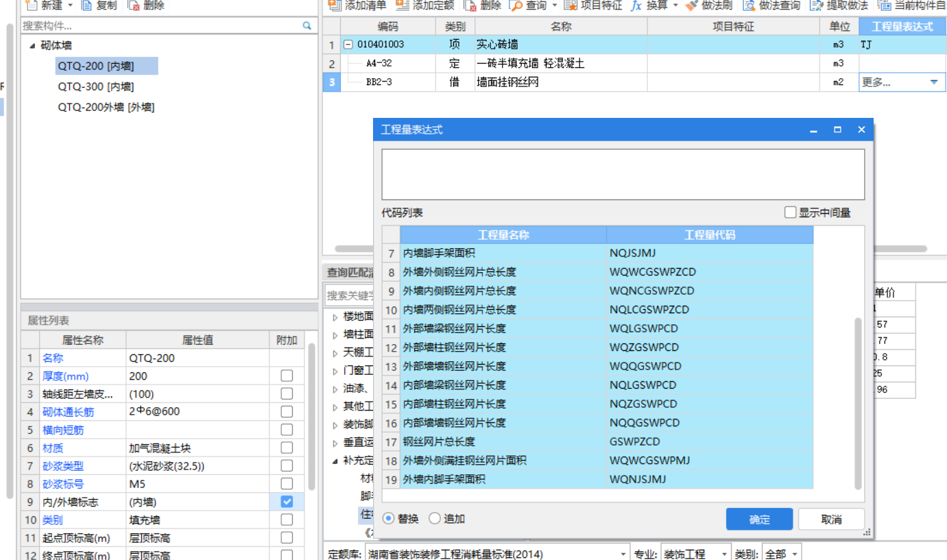Viewport: 947px width, 560px height.
Task: Switch to the 查询匹配 tab
Action: coord(349,272)
